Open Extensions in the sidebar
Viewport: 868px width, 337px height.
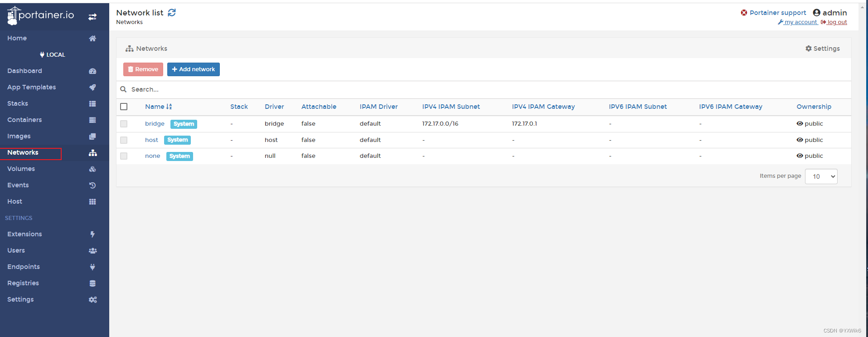click(x=24, y=234)
